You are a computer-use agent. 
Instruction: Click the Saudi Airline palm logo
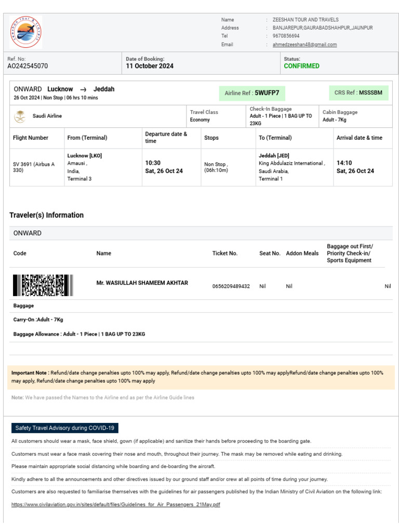(20, 116)
